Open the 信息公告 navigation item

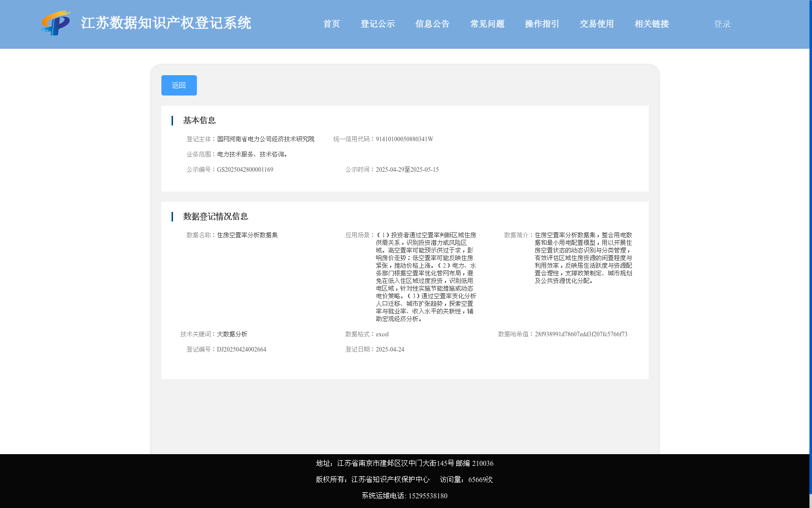pos(432,24)
